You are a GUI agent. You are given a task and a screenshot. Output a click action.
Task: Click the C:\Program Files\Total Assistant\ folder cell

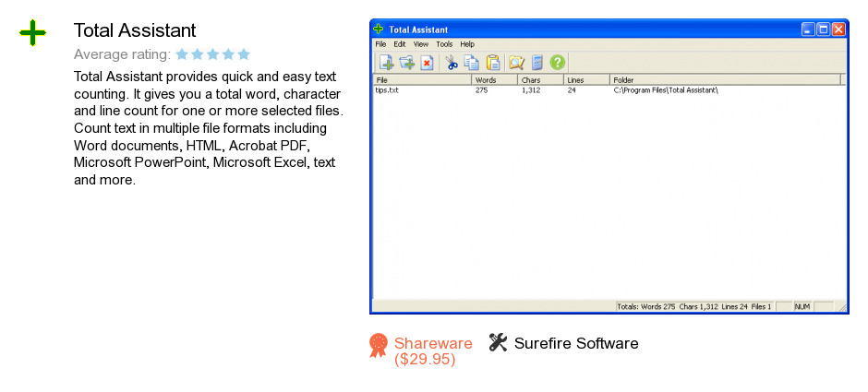pyautogui.click(x=666, y=90)
